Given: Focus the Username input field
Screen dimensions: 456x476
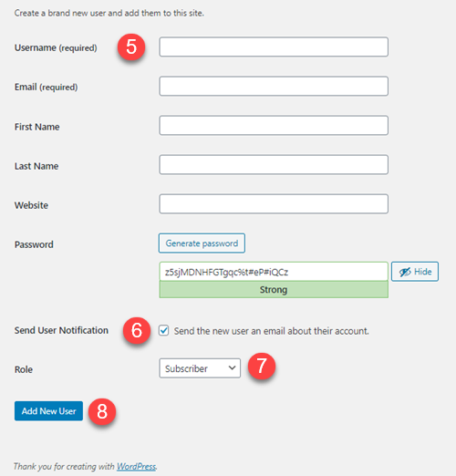Looking at the screenshot, I should [274, 47].
